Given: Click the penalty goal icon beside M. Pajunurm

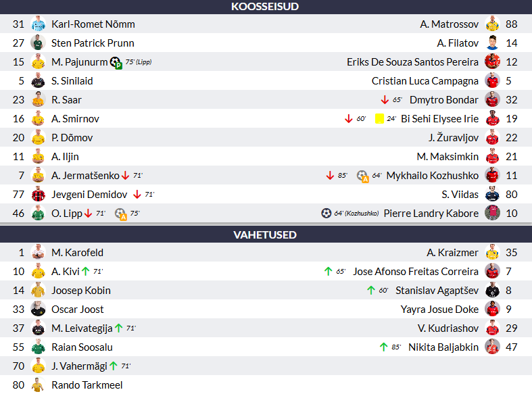Looking at the screenshot, I should click(116, 63).
